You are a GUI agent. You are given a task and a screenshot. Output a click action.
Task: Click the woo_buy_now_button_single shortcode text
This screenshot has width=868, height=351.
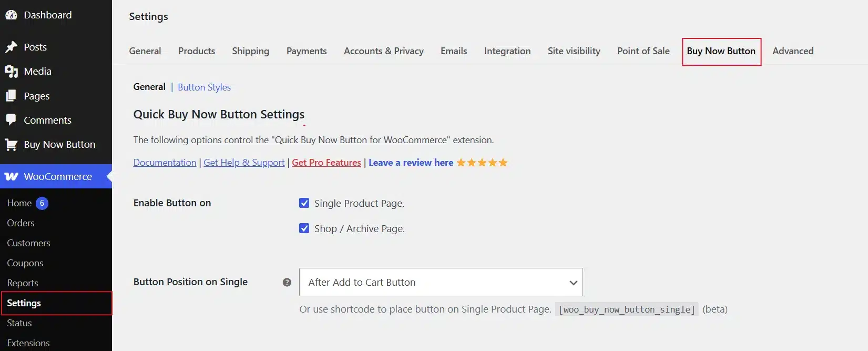tap(627, 309)
